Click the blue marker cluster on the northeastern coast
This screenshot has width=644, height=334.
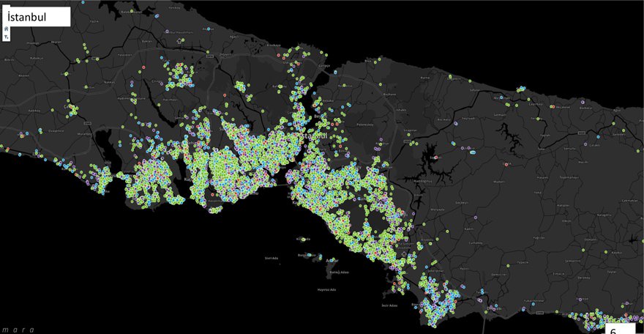point(521,89)
